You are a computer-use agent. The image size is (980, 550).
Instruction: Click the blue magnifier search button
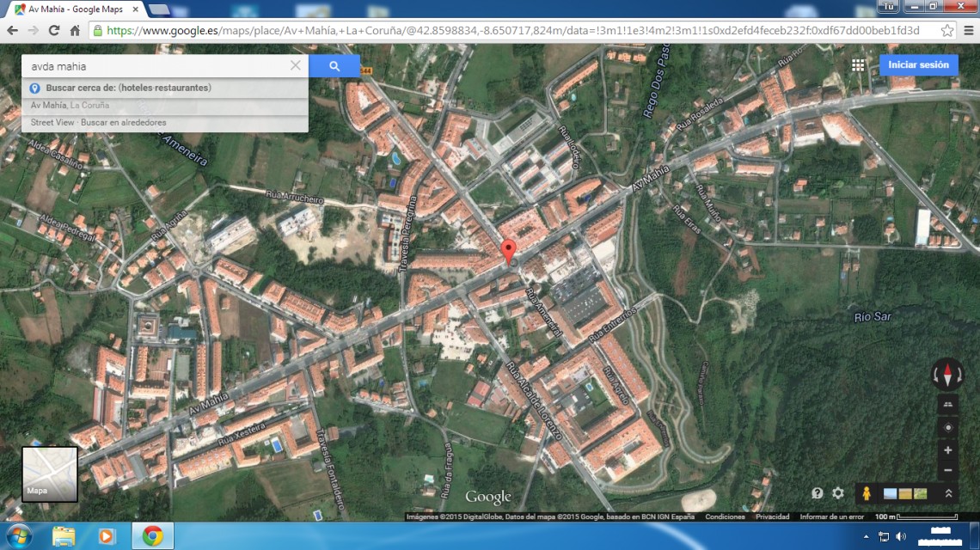(334, 65)
